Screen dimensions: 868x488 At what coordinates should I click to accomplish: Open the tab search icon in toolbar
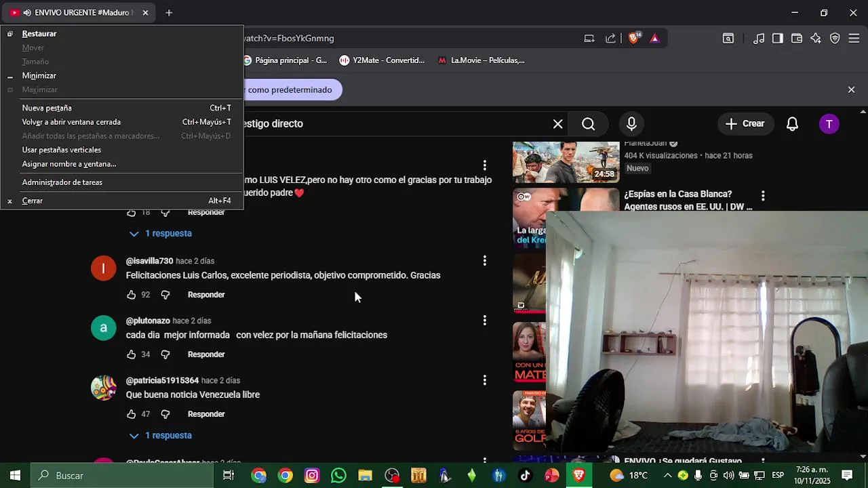[728, 39]
